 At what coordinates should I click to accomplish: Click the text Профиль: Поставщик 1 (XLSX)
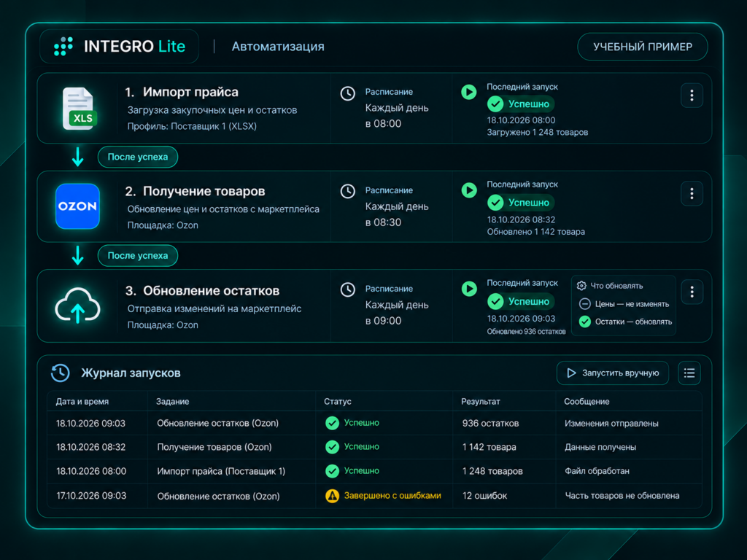192,126
